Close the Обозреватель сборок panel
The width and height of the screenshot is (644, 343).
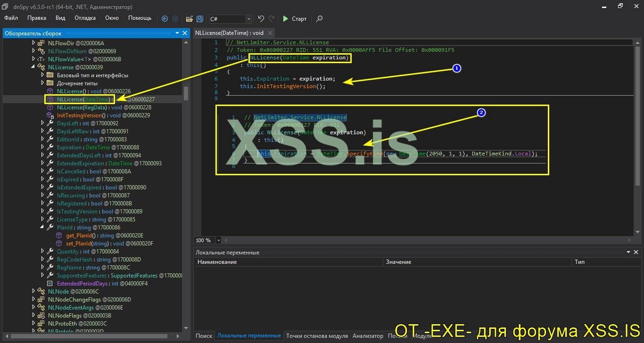[x=184, y=33]
